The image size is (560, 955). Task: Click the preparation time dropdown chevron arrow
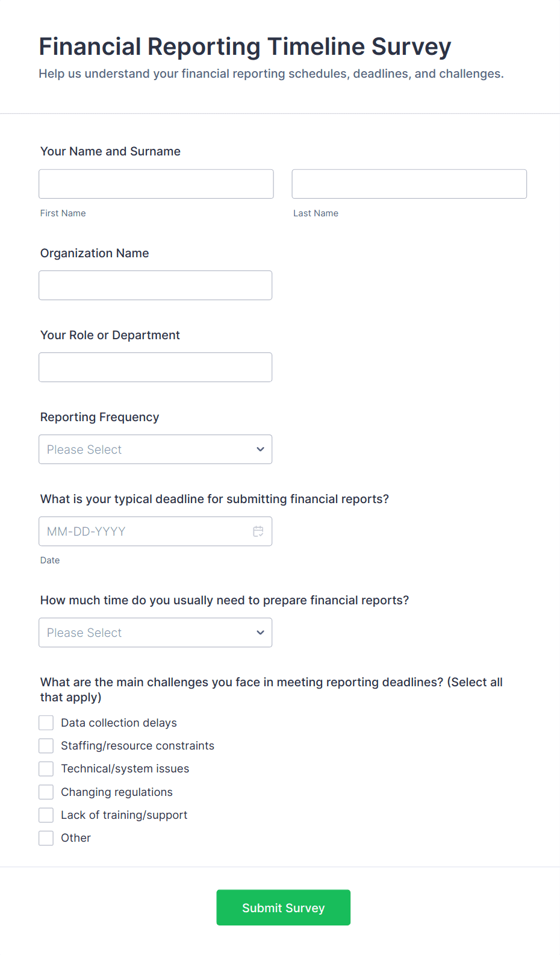(260, 633)
